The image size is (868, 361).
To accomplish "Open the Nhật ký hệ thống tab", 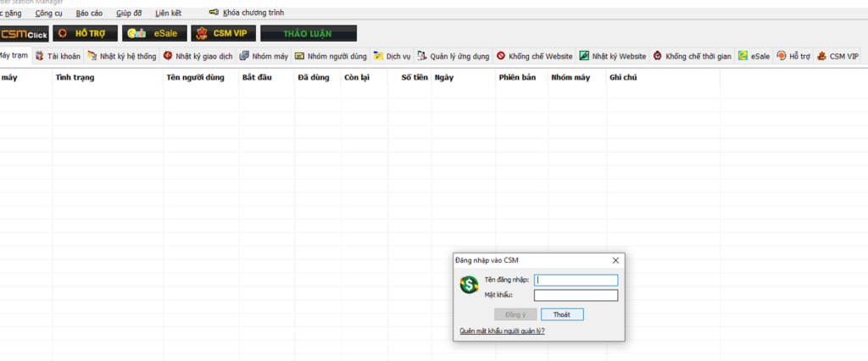I will coord(122,56).
